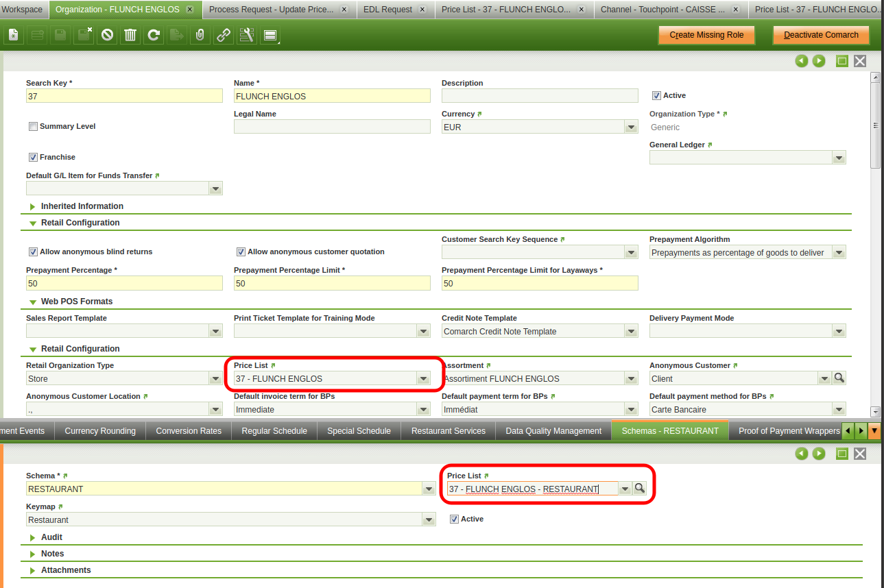Toggle the Summary Level checkbox
This screenshot has width=884, height=588.
[x=33, y=127]
